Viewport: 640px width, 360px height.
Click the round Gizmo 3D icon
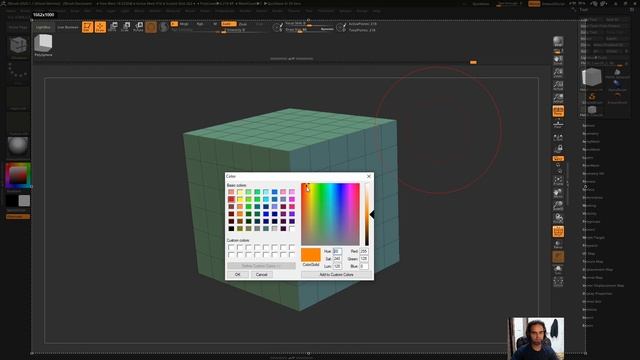151,27
